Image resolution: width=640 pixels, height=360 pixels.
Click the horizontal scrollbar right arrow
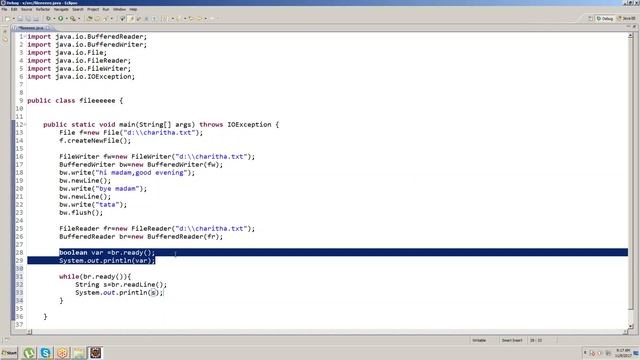[625, 332]
